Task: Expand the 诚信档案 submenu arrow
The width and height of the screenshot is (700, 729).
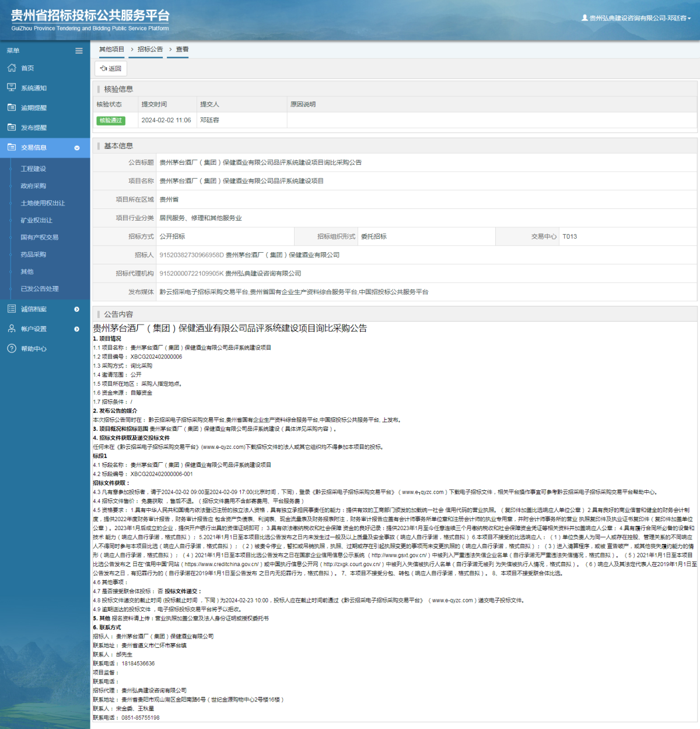Action: coord(76,309)
